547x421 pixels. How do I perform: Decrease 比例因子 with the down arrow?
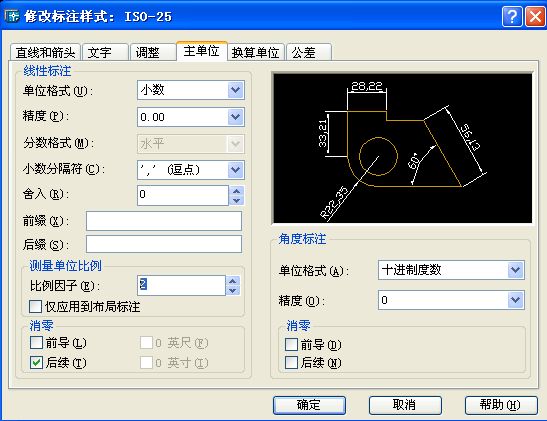point(233,290)
